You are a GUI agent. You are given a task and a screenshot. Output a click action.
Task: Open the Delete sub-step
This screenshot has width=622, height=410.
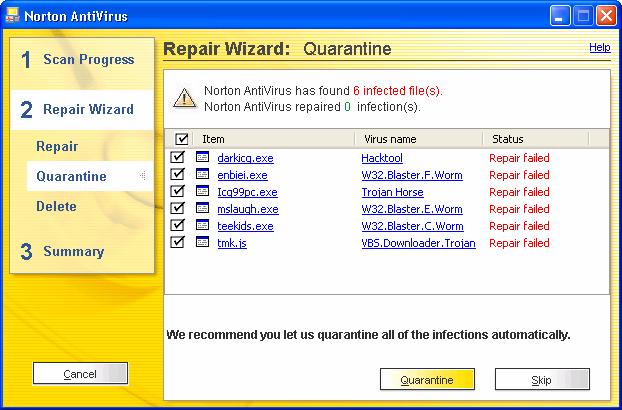tap(56, 206)
